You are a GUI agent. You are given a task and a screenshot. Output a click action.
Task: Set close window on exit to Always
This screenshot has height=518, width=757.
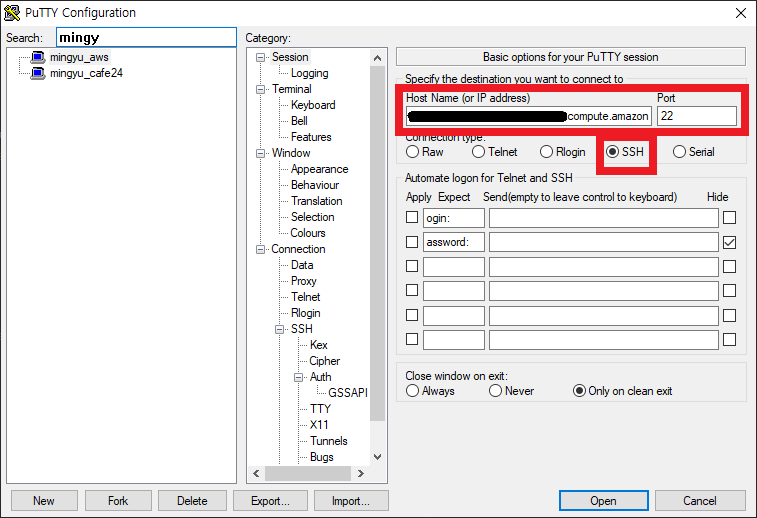pyautogui.click(x=412, y=391)
